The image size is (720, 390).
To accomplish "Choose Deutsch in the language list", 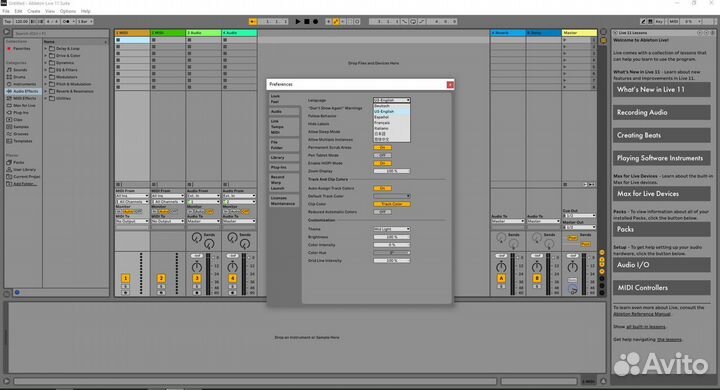I will tap(391, 106).
